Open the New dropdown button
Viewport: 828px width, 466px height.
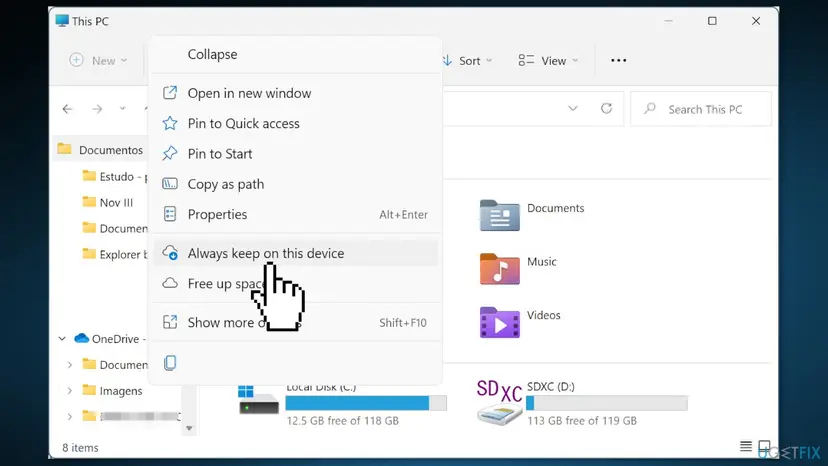tap(98, 60)
